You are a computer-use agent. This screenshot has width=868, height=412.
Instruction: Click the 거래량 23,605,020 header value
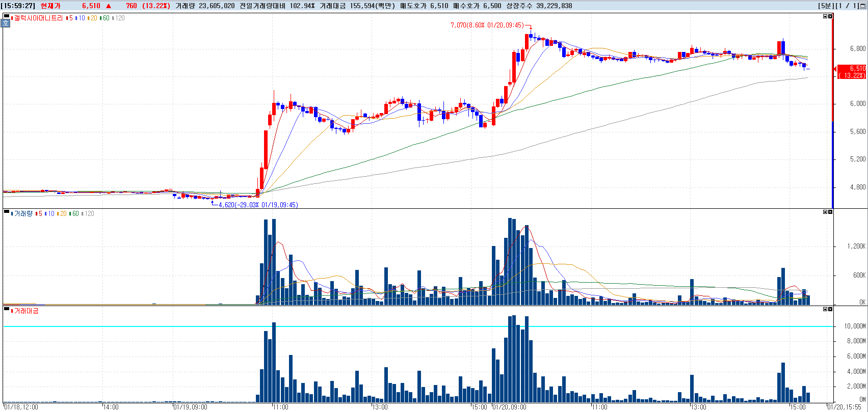(x=205, y=6)
